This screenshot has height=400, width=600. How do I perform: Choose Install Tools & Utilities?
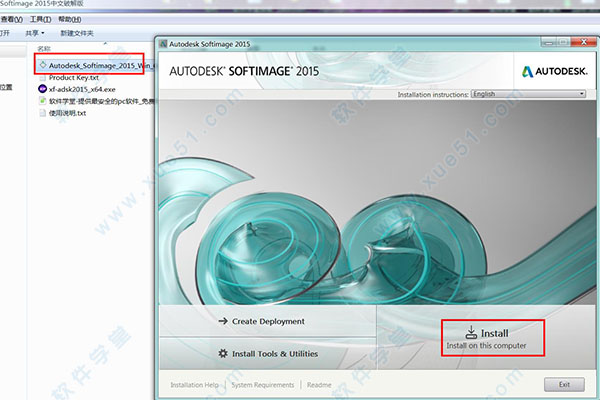[x=268, y=354]
